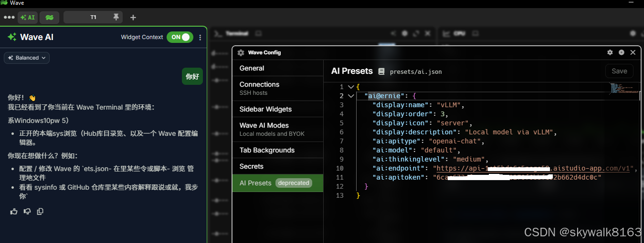Open Terminal block settings icon in background

click(405, 33)
